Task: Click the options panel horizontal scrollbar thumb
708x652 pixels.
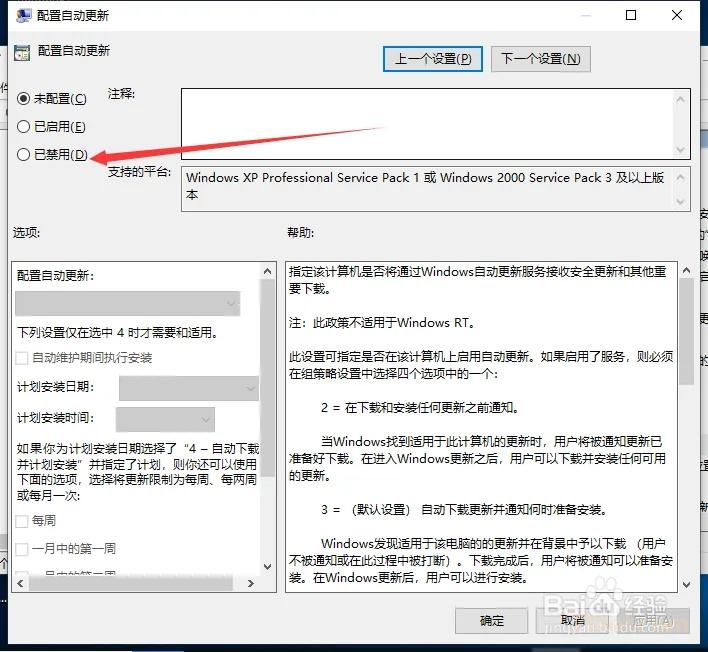Action: (x=131, y=583)
